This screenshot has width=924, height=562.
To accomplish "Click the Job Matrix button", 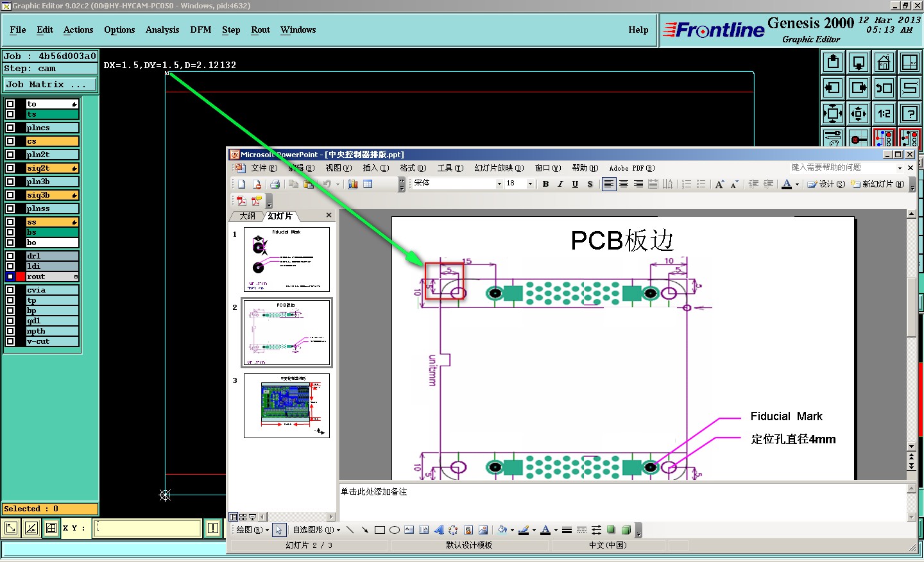I will [50, 84].
